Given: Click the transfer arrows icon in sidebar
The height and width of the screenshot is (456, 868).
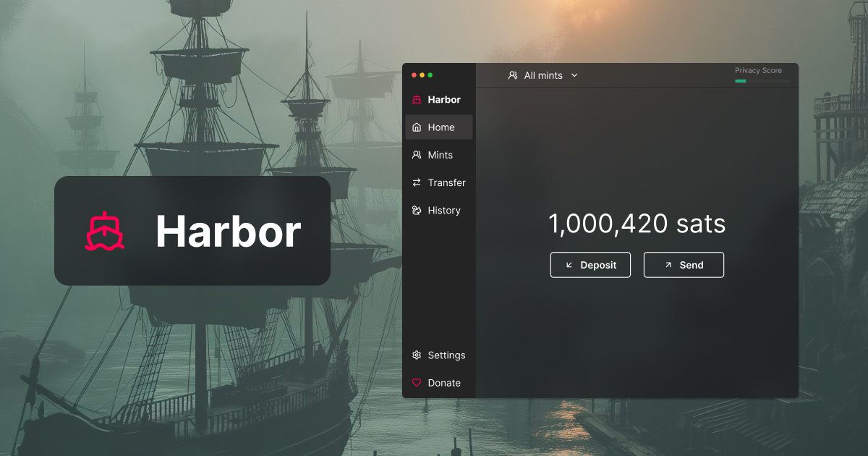Looking at the screenshot, I should point(417,182).
